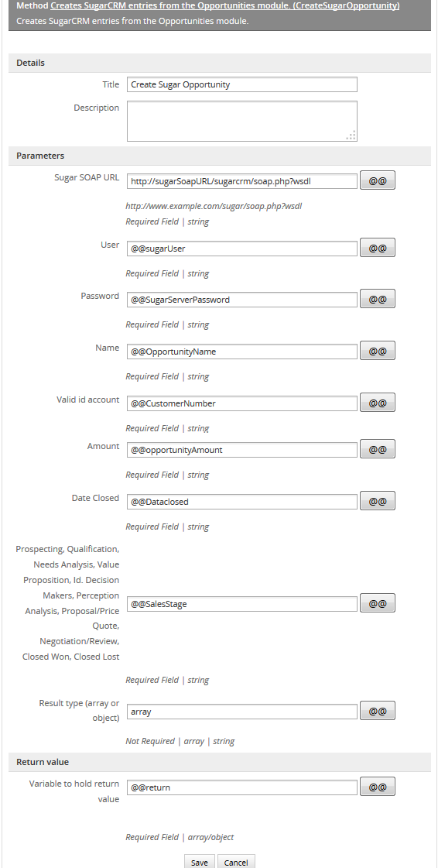Save the Create Sugar Opportunity settings
Image resolution: width=438 pixels, height=868 pixels.
point(199,862)
